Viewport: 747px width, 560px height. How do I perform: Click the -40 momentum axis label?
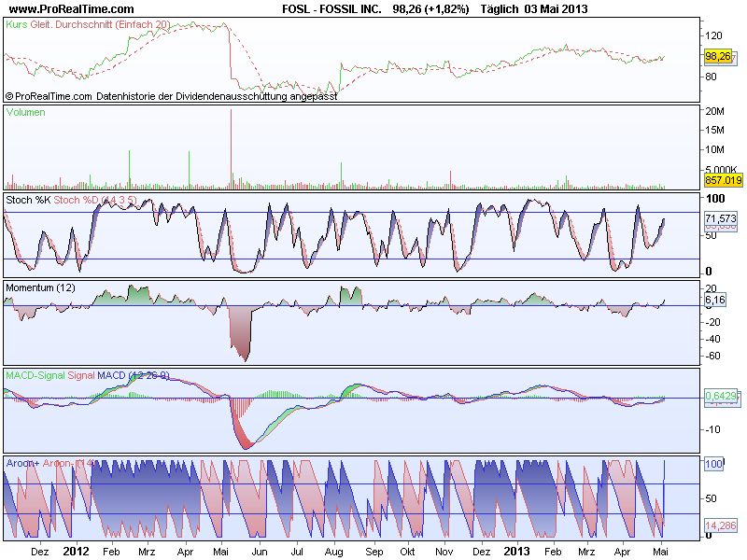[x=712, y=339]
